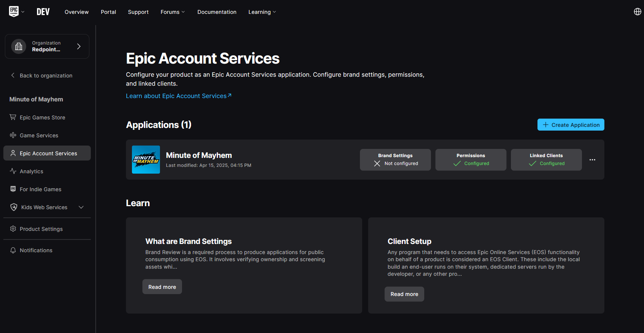Click the Client Setup card heading
The height and width of the screenshot is (333, 644).
[x=409, y=241]
